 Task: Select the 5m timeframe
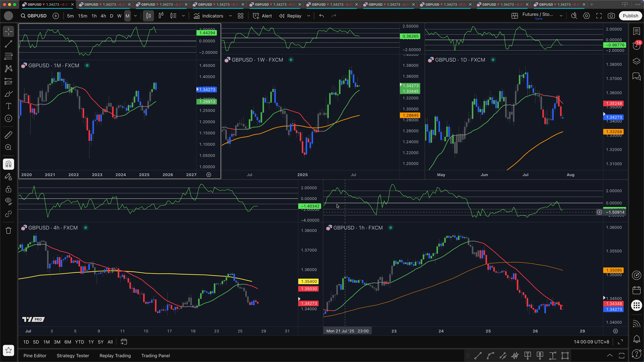(70, 16)
